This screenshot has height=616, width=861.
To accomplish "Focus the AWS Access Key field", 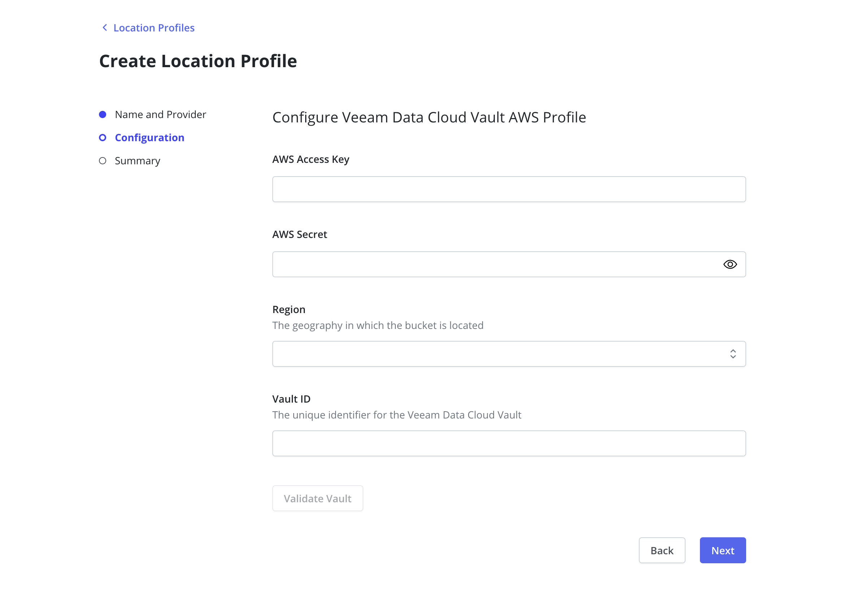I will (509, 189).
